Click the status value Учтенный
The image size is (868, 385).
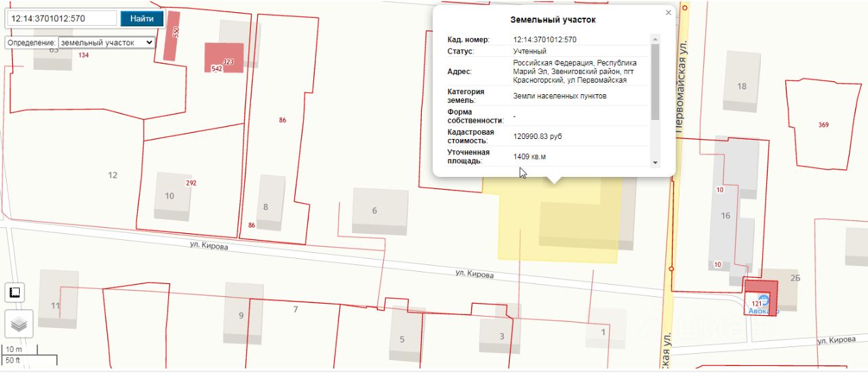point(530,51)
